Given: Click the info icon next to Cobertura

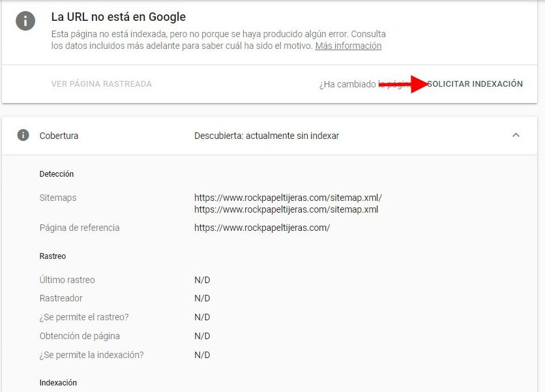Looking at the screenshot, I should point(23,135).
